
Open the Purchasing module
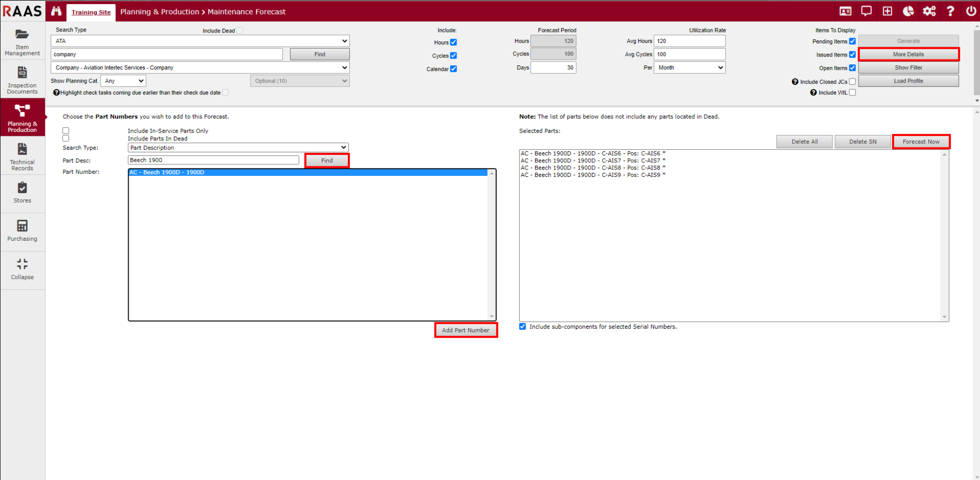pos(22,230)
